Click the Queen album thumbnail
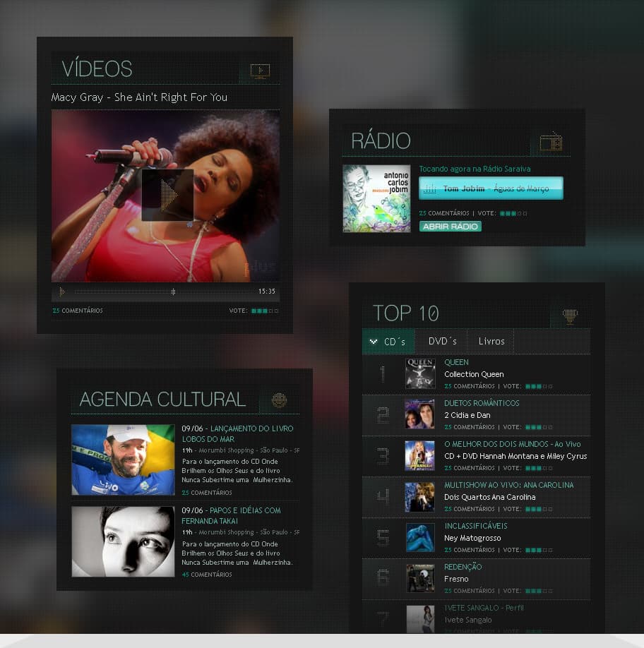644x648 pixels. (x=420, y=373)
